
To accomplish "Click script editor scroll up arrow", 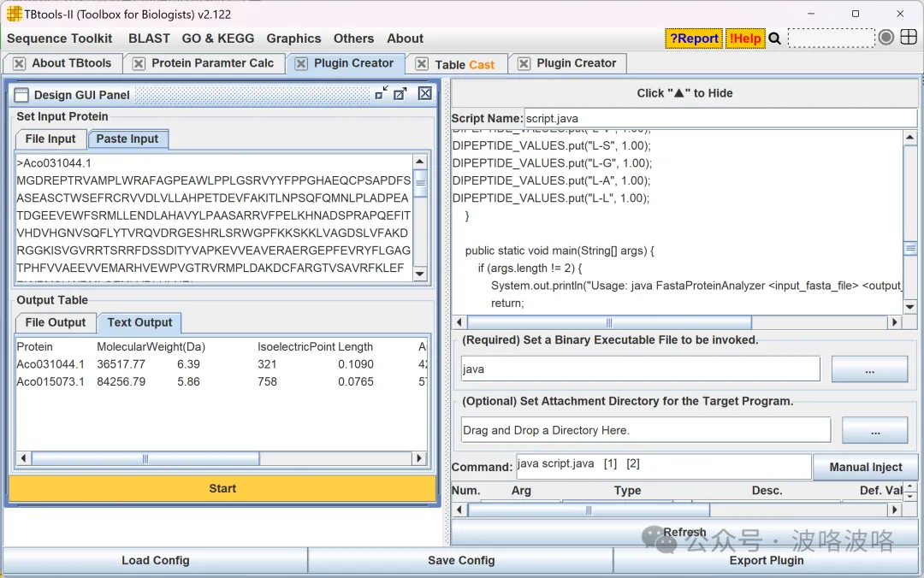I will coord(909,138).
